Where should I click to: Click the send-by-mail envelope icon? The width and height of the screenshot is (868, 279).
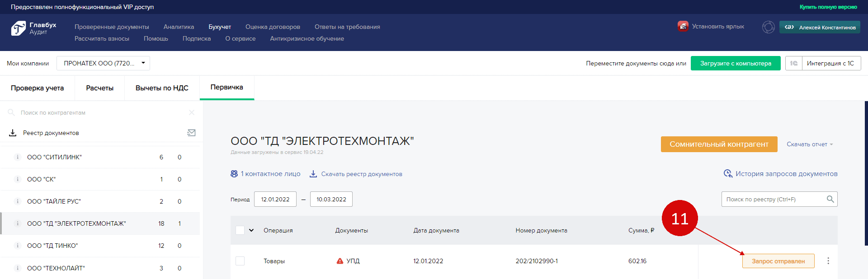pos(191,133)
